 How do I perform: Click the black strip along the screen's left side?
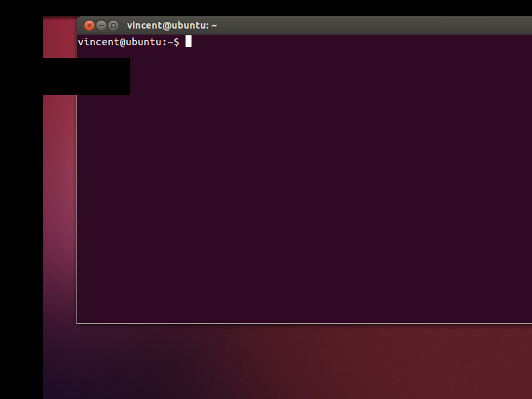pos(20,199)
